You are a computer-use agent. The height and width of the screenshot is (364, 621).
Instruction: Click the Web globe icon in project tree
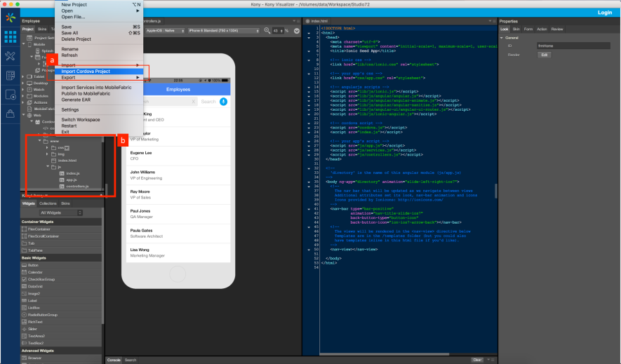click(x=29, y=116)
